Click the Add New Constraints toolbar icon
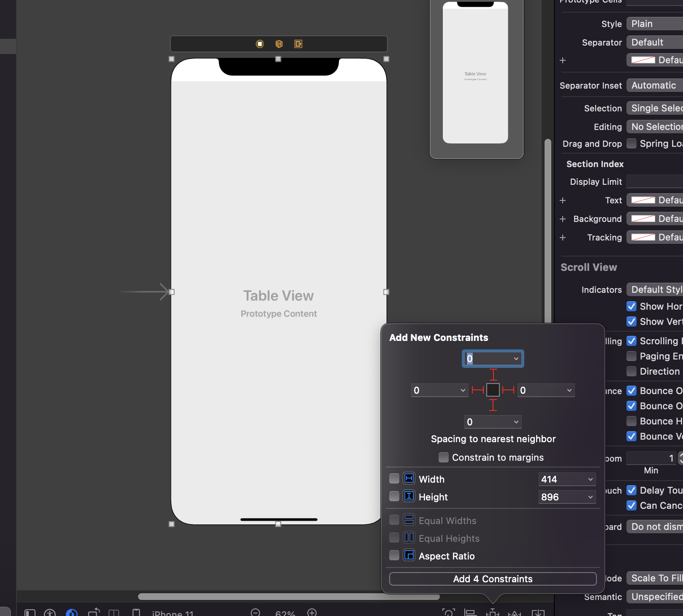The image size is (683, 616). tap(493, 613)
